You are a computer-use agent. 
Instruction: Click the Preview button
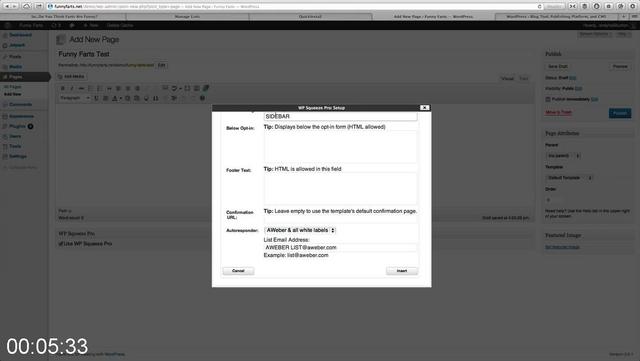pyautogui.click(x=620, y=66)
